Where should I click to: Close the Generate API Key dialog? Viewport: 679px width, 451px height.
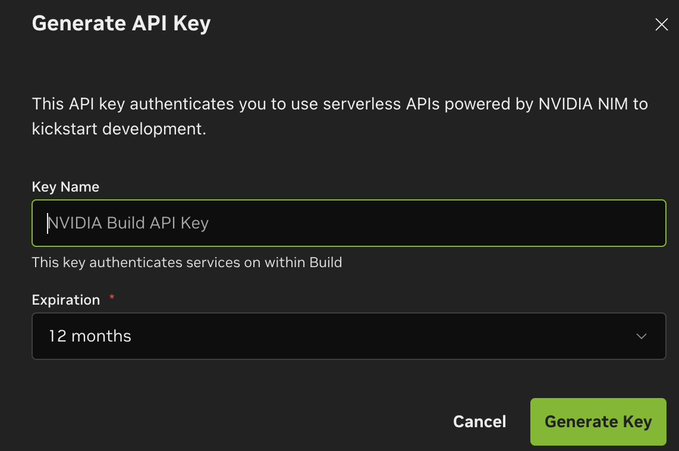[661, 24]
